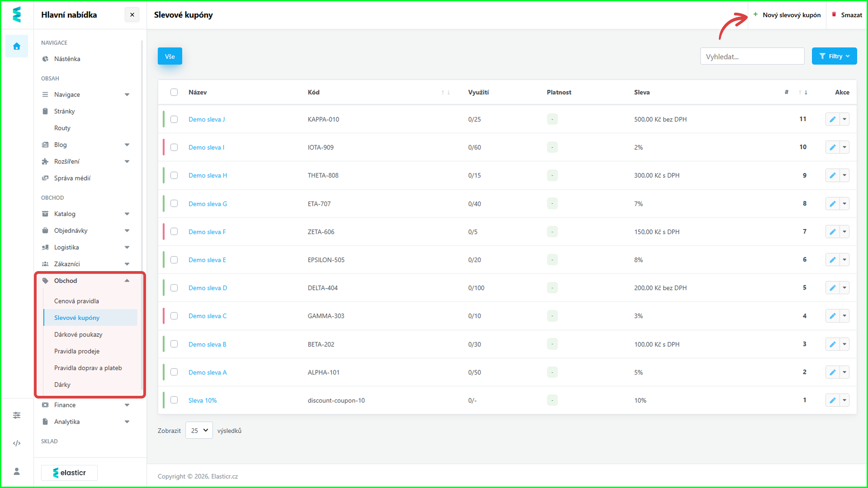Edit Demo sleva E using its pencil icon
Viewport: 868px width, 488px height.
point(832,260)
